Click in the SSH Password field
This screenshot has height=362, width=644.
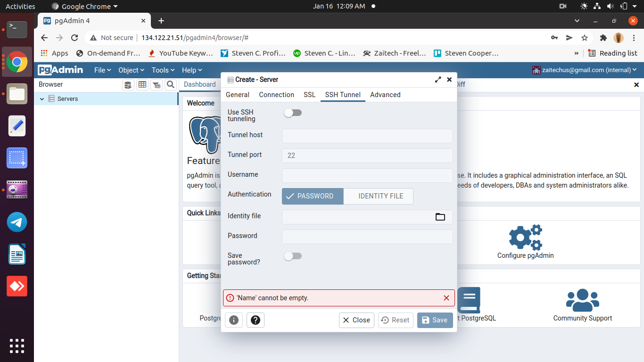[x=367, y=237]
